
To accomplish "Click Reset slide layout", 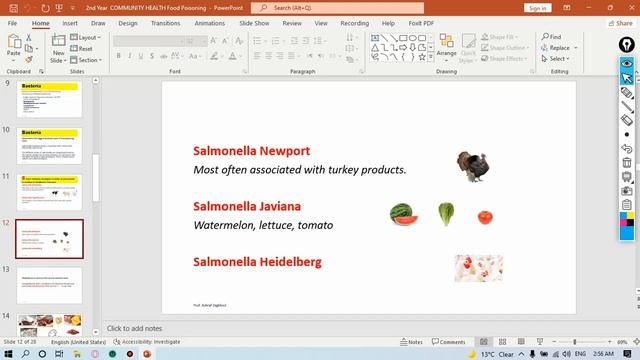I will (81, 49).
